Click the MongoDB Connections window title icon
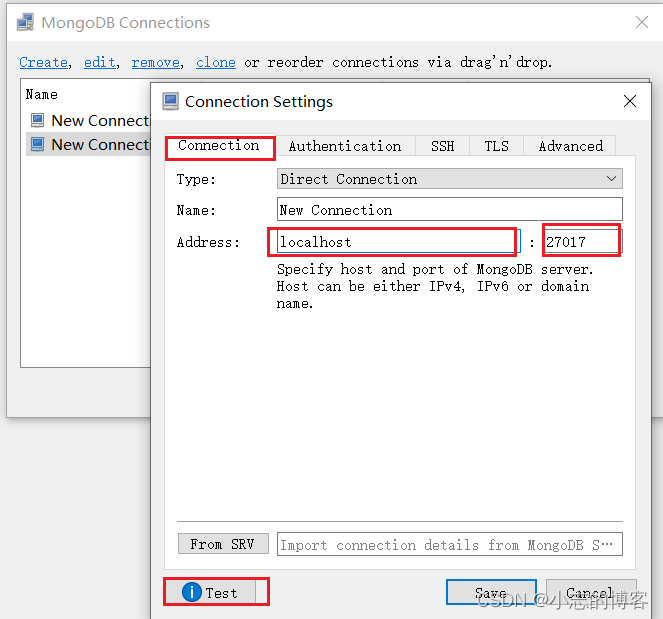This screenshot has width=663, height=619. 25,22
